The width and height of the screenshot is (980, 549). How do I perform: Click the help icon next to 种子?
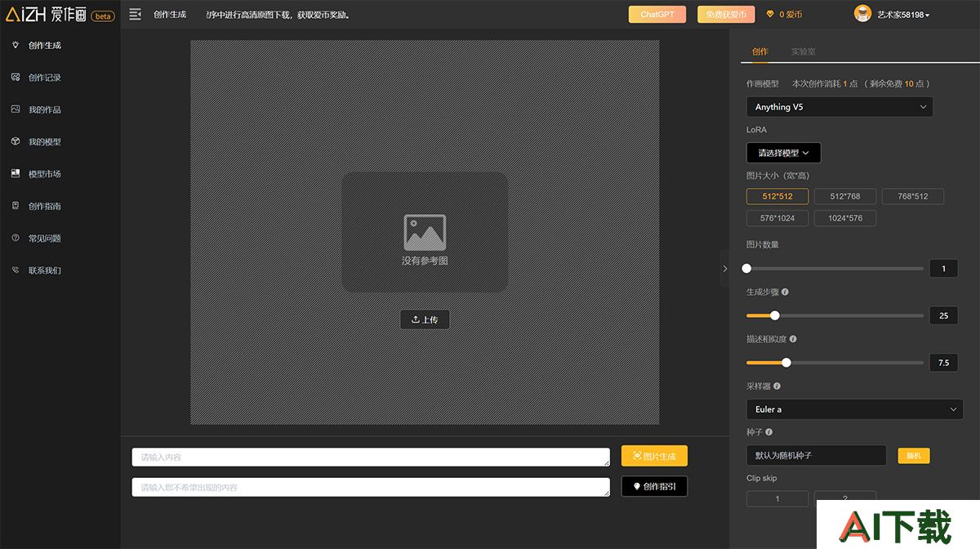769,432
